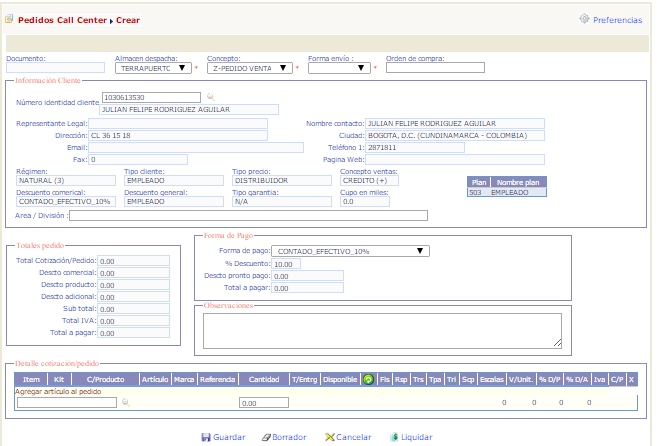Click the Cantidad column header

coord(263,380)
